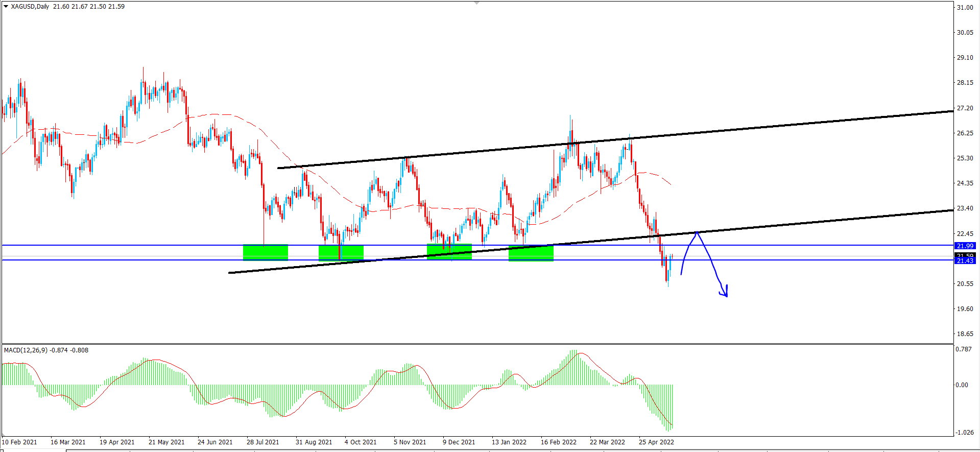Select the third green rectangle near 9 Dec 2021
Viewport: 980px width, 452px height.
449,252
